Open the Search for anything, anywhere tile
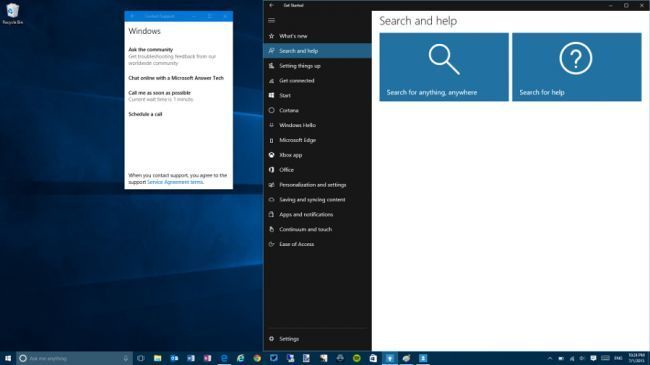 [444, 67]
